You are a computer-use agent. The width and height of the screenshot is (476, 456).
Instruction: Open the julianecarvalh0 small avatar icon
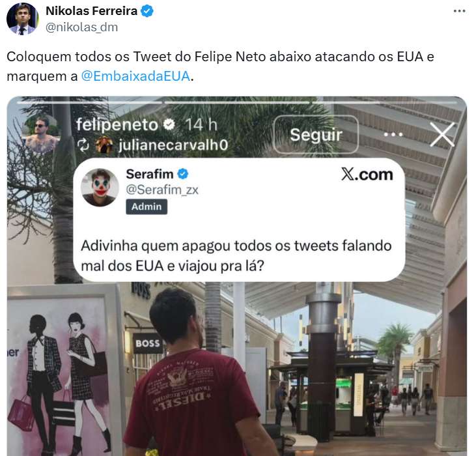104,145
